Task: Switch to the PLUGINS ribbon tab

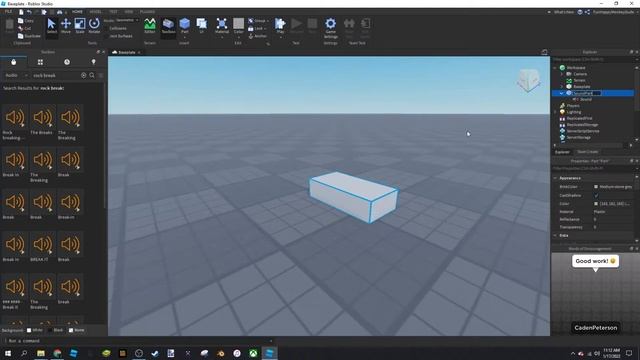Action: (x=147, y=12)
